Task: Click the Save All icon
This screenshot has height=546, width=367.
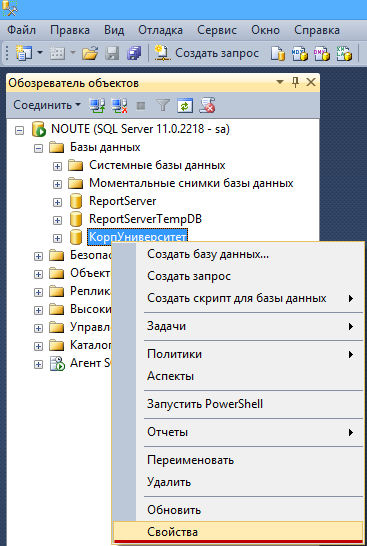Action: (134, 53)
